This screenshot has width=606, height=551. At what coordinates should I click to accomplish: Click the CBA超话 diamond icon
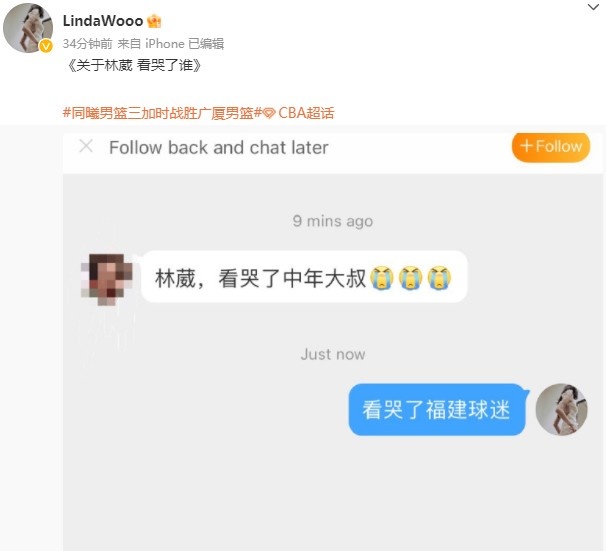tap(270, 113)
